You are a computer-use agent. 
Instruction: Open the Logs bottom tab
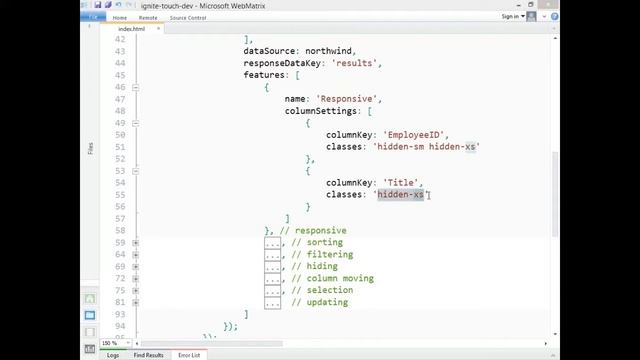[x=113, y=356]
